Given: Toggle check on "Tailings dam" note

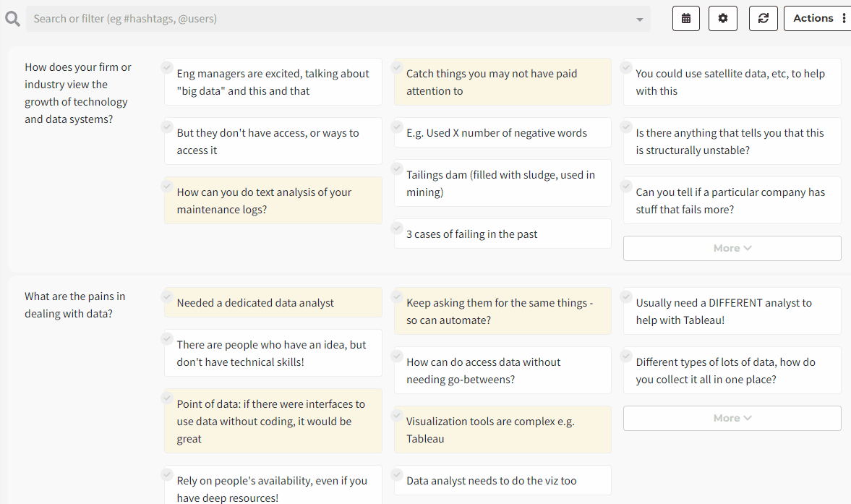Looking at the screenshot, I should click(396, 168).
